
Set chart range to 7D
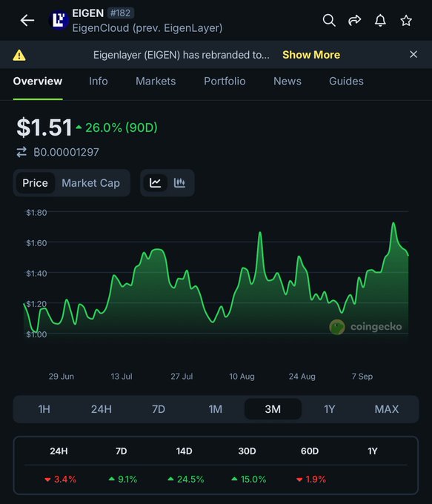(x=159, y=409)
